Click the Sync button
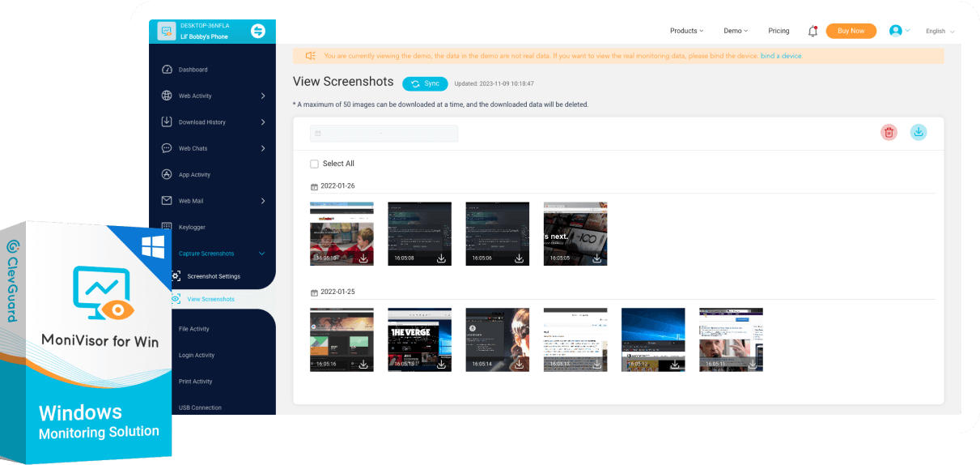The image size is (980, 465). pyautogui.click(x=425, y=83)
